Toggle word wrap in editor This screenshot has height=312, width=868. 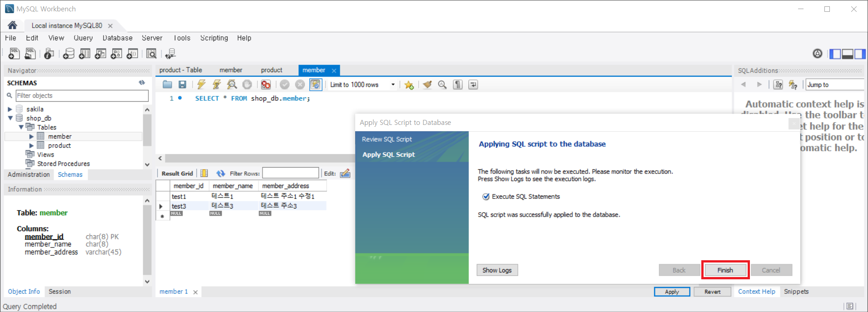473,84
